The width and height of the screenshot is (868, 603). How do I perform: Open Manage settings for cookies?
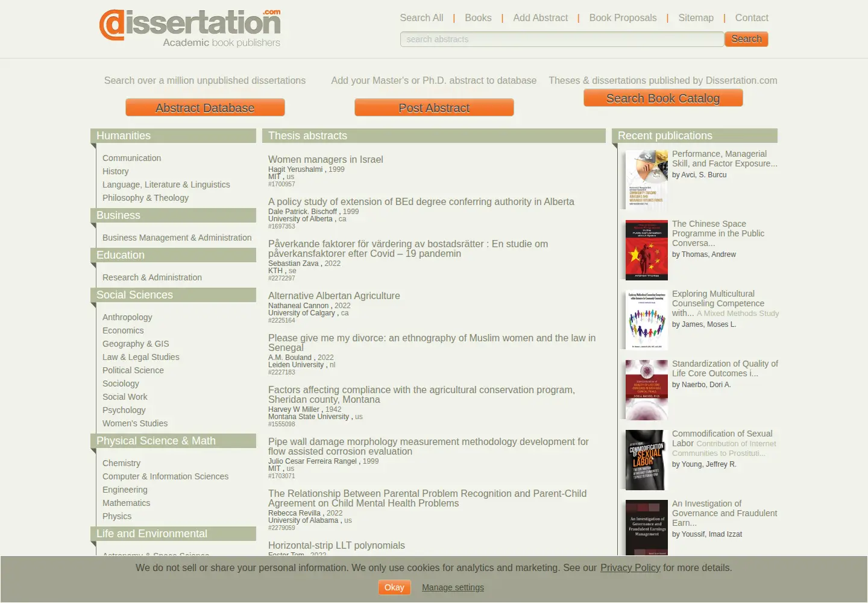[x=453, y=587]
